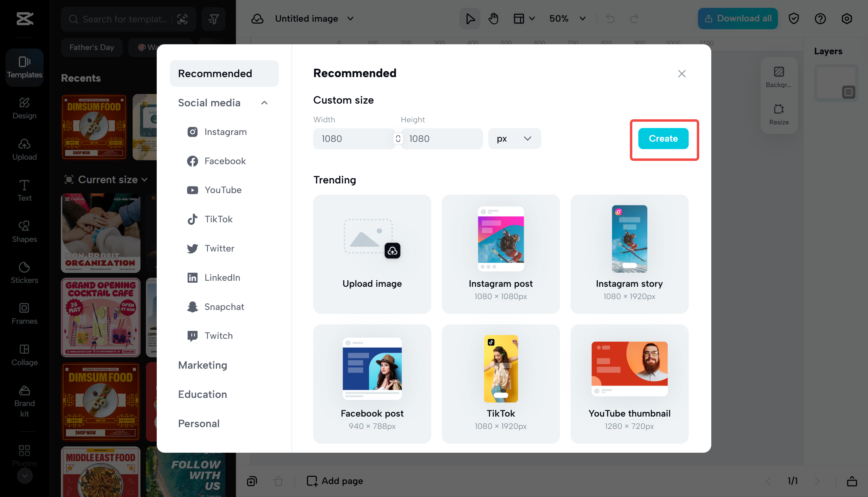Switch to the Education category
This screenshot has height=497, width=868.
tap(203, 394)
